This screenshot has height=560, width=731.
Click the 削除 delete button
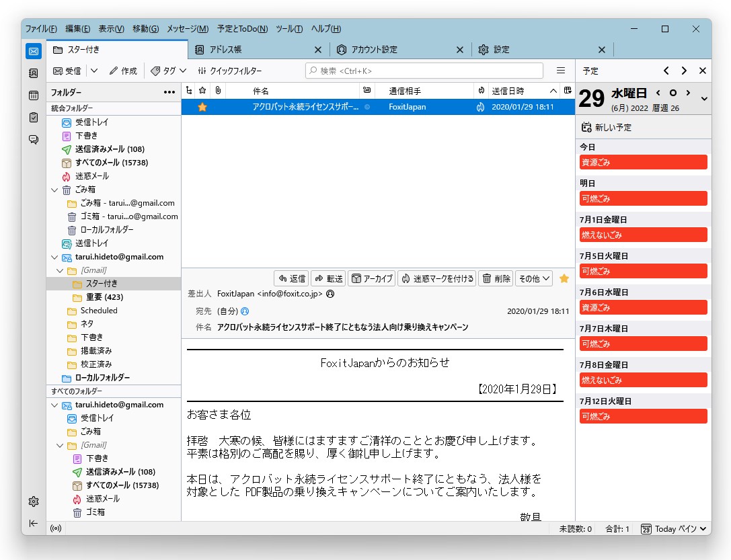tap(496, 278)
